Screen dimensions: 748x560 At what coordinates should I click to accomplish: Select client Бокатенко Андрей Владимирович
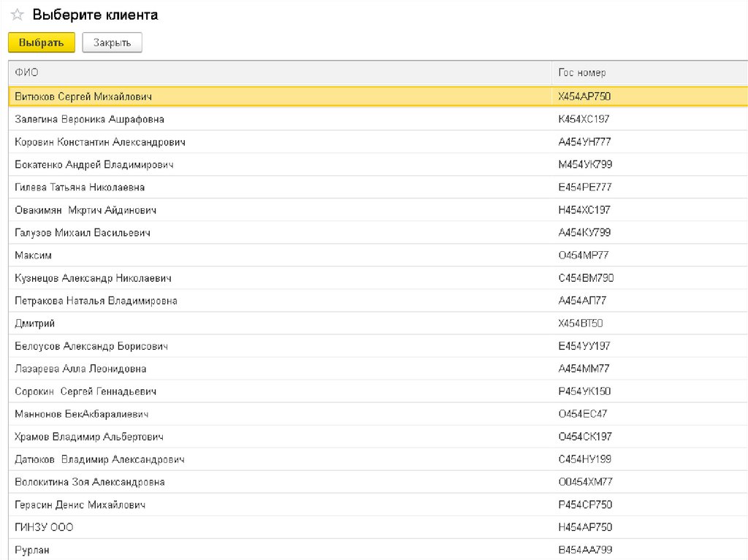pos(94,164)
